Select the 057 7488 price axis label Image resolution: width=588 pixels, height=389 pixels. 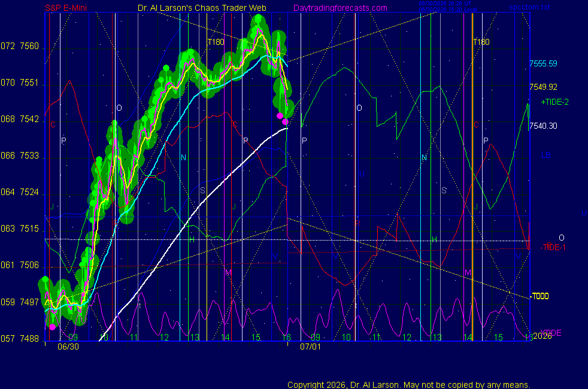pyautogui.click(x=20, y=339)
